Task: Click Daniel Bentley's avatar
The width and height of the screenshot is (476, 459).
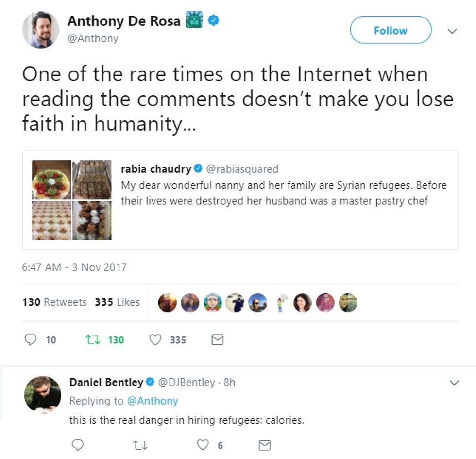Action: click(43, 394)
